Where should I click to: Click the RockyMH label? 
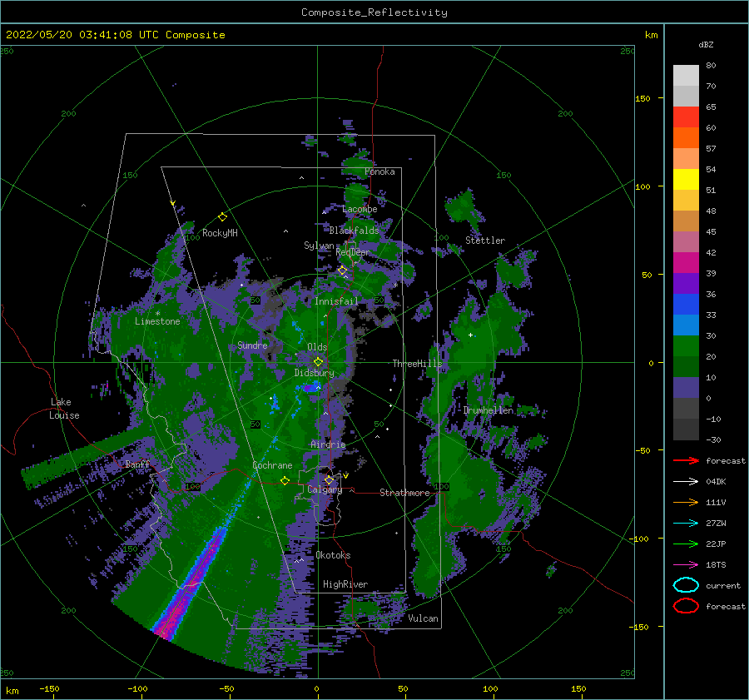220,233
